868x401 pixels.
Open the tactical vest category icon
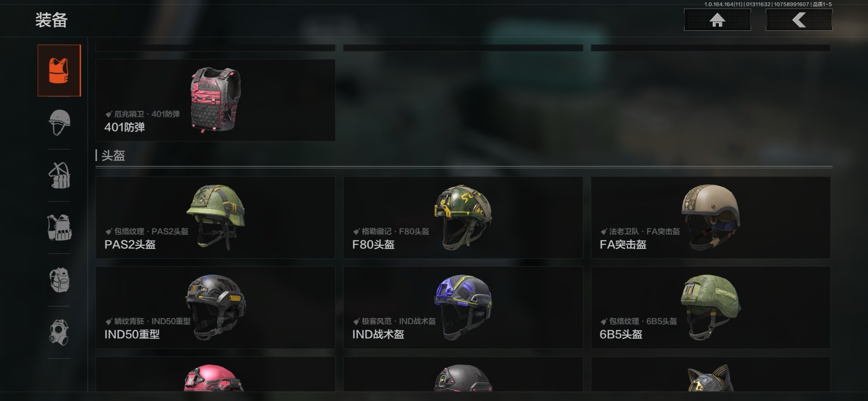coord(59,227)
